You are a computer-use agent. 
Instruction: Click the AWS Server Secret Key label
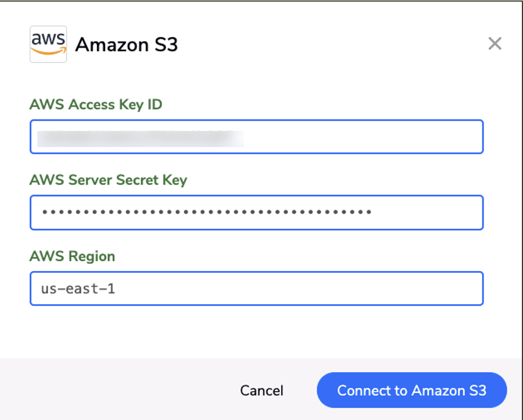click(x=108, y=180)
